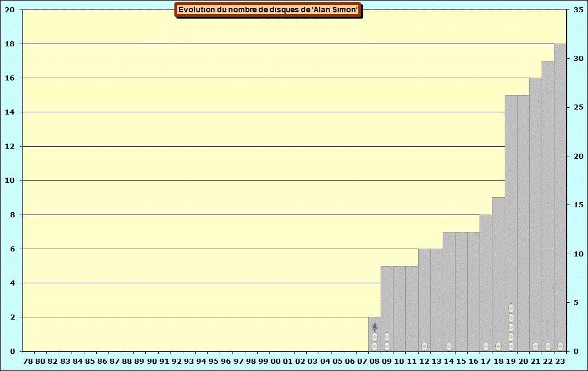Click second disc from top in year 19 stack
This screenshot has width=588, height=371.
[511, 318]
